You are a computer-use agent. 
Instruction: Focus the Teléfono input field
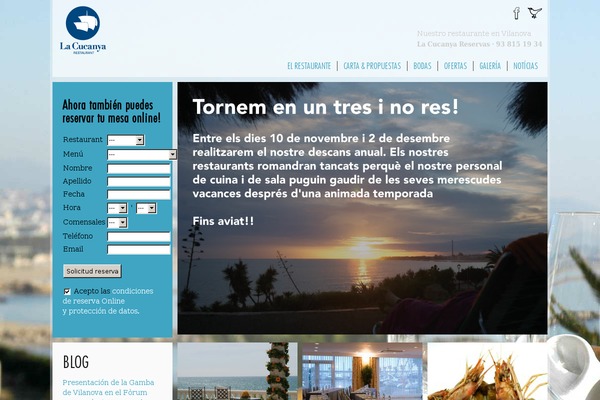click(x=139, y=237)
